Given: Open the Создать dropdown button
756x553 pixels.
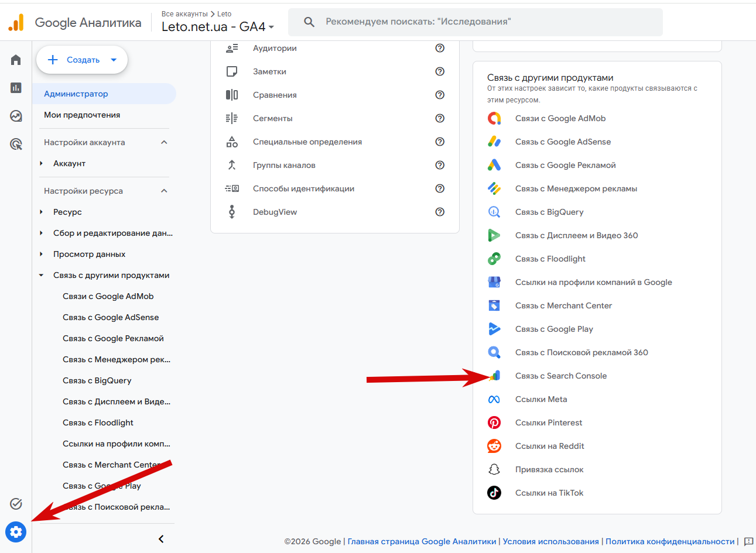Looking at the screenshot, I should pos(82,60).
